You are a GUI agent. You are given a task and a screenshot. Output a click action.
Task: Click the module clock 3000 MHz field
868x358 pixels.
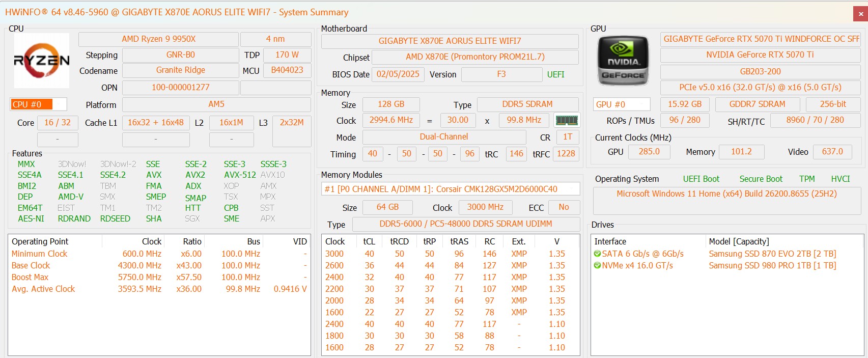(485, 207)
